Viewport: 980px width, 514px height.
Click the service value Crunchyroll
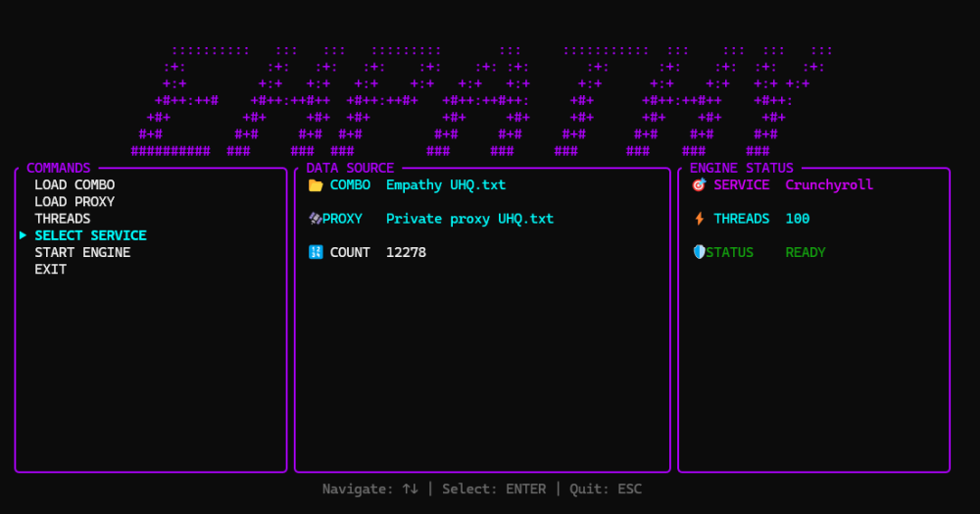[829, 185]
